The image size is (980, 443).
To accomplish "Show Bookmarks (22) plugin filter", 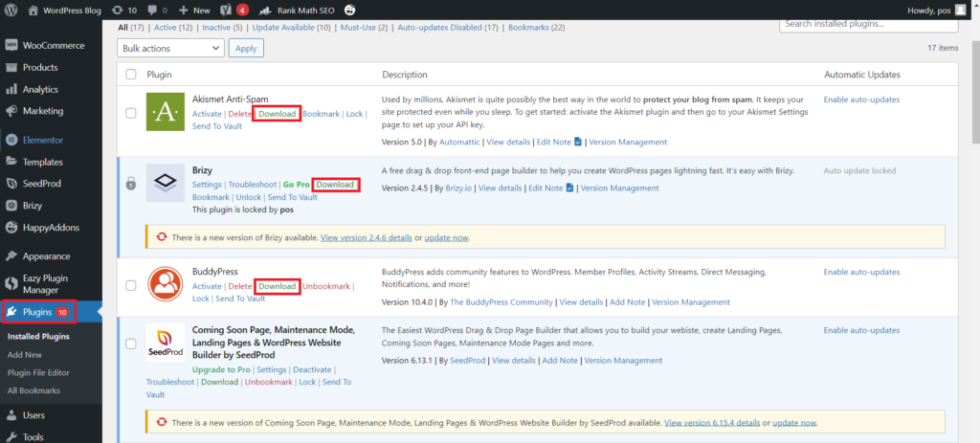I will tap(537, 28).
